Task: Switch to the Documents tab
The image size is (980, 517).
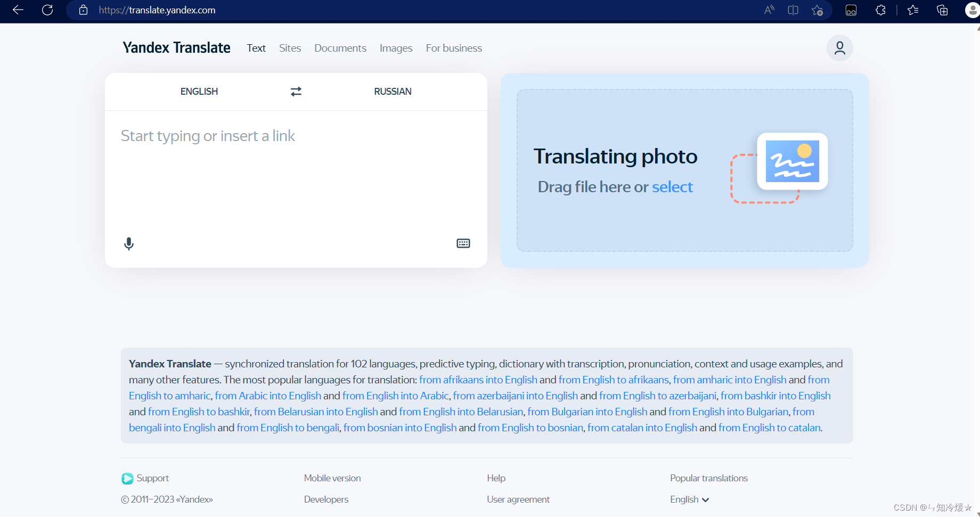Action: coord(340,48)
